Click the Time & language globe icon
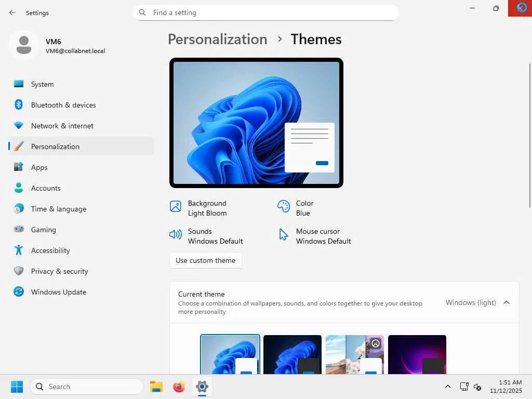This screenshot has height=399, width=532. (x=19, y=208)
